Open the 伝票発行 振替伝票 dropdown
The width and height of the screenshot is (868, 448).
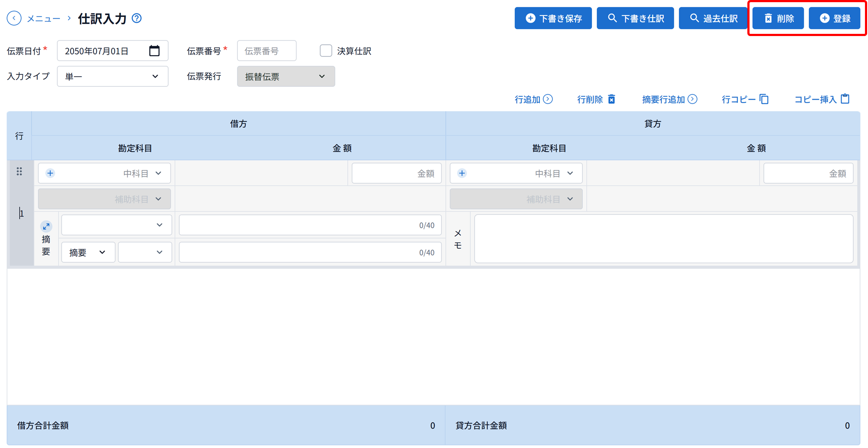(x=286, y=76)
